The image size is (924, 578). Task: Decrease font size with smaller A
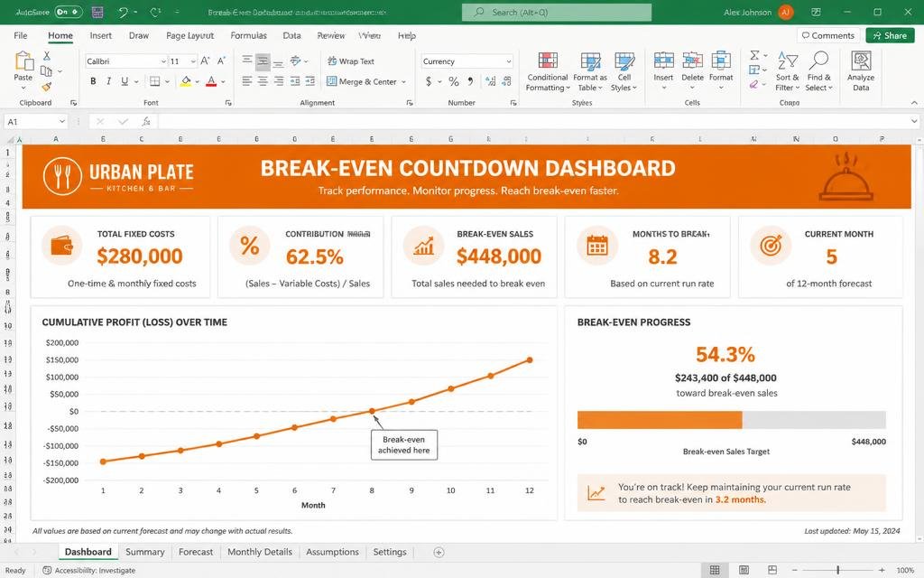(222, 61)
